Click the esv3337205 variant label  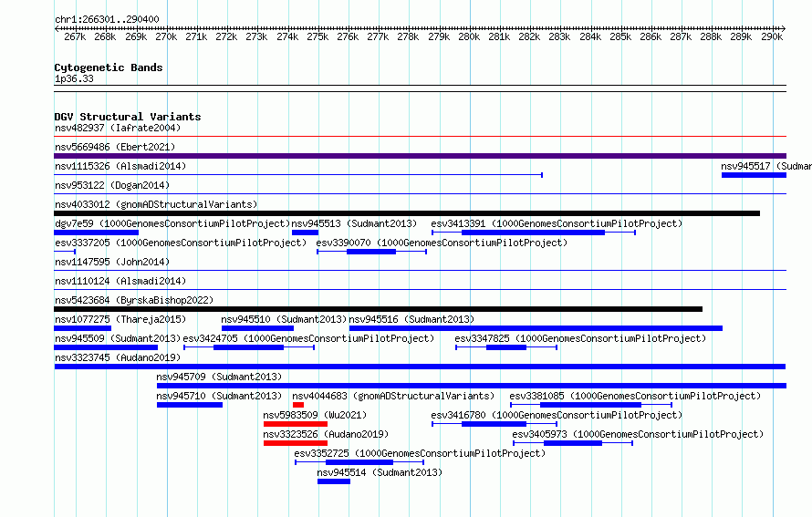pyautogui.click(x=181, y=243)
